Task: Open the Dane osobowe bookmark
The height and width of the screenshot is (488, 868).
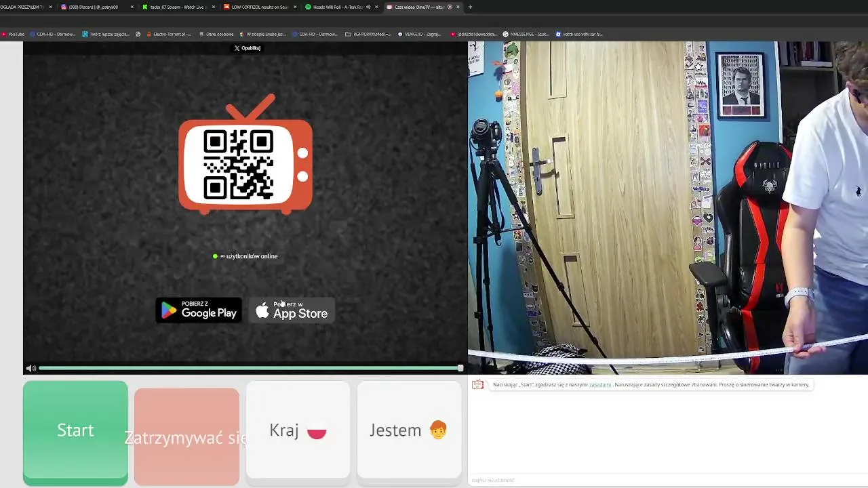Action: click(216, 34)
